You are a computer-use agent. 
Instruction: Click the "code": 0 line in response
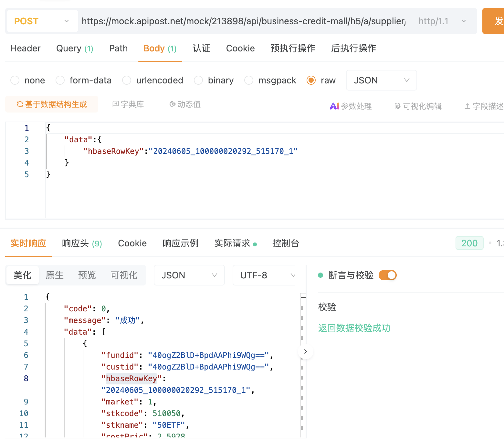(x=87, y=309)
